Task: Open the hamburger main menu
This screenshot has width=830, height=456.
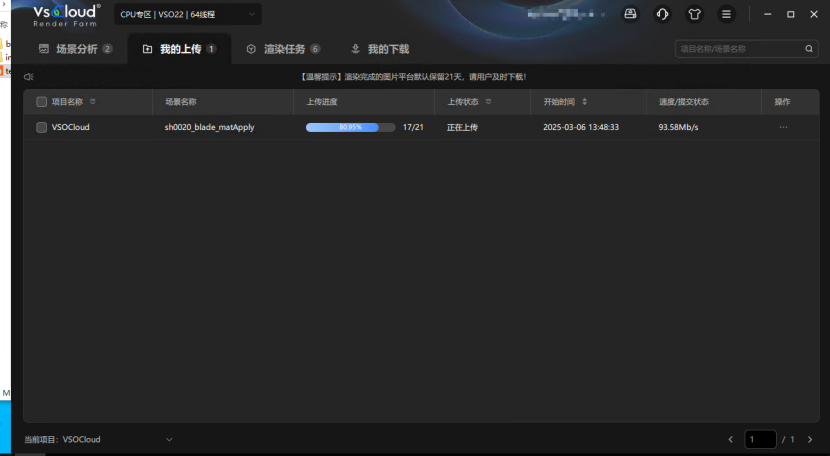Action: pos(726,14)
